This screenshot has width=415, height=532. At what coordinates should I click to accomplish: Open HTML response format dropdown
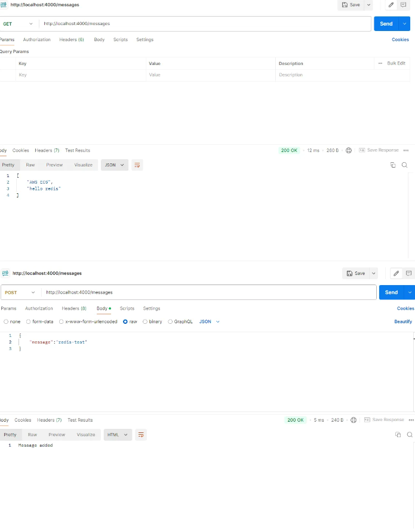tap(118, 435)
